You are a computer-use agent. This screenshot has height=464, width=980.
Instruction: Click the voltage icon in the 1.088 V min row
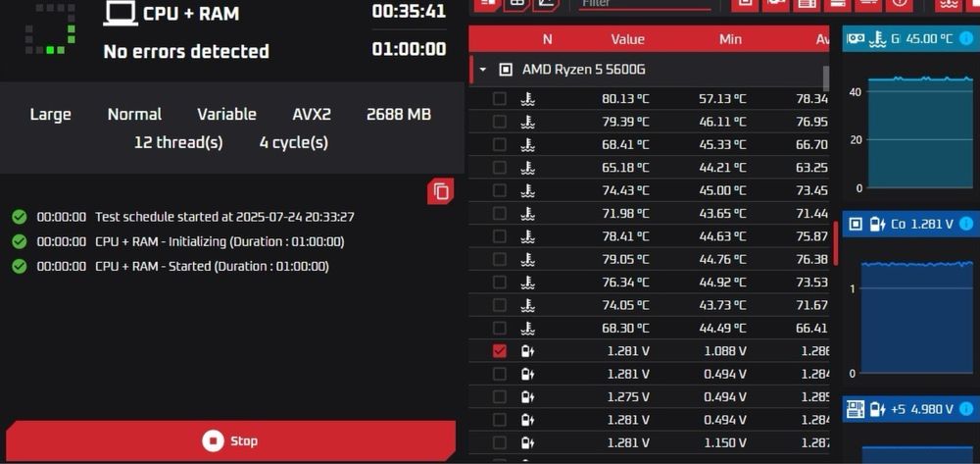click(x=528, y=351)
